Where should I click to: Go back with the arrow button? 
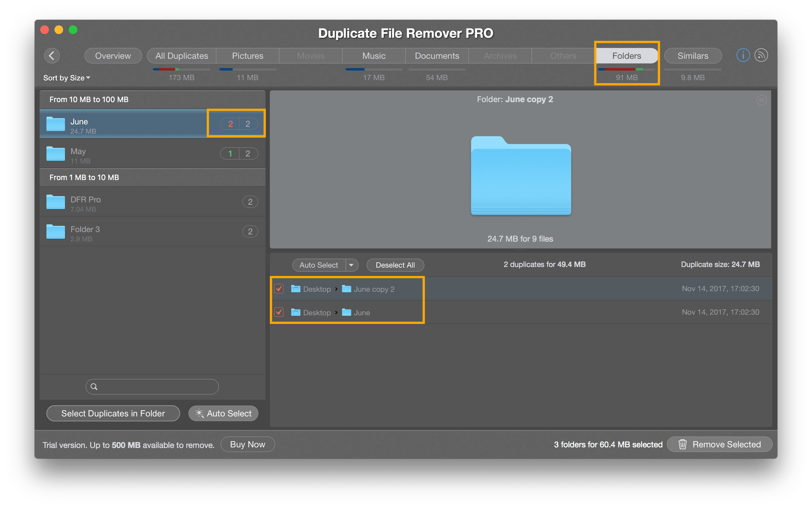[x=52, y=55]
